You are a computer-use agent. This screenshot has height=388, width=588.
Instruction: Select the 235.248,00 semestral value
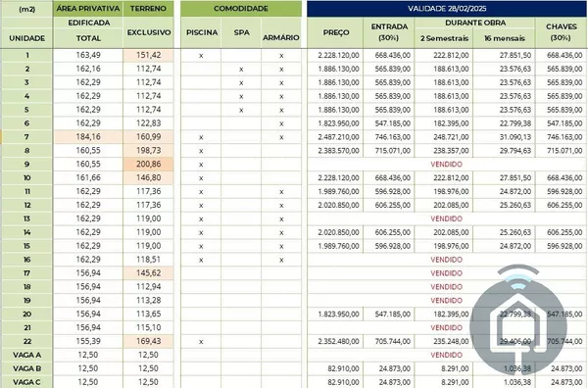pyautogui.click(x=451, y=342)
